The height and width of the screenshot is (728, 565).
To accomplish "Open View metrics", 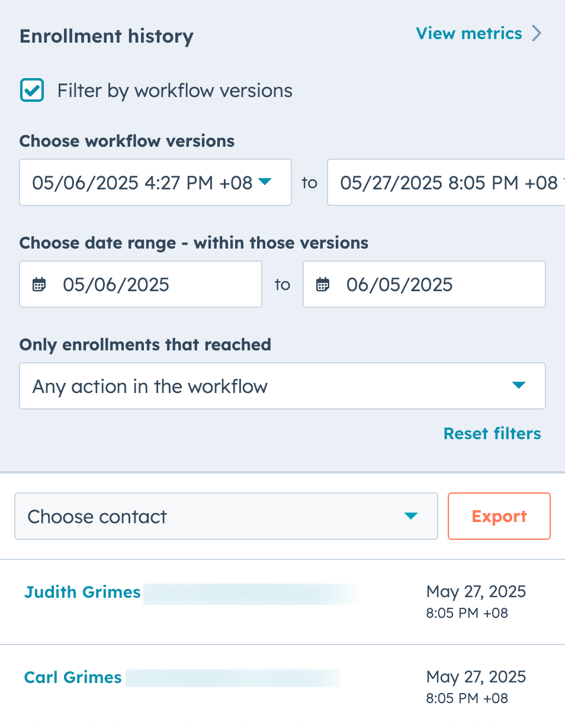I will point(468,34).
